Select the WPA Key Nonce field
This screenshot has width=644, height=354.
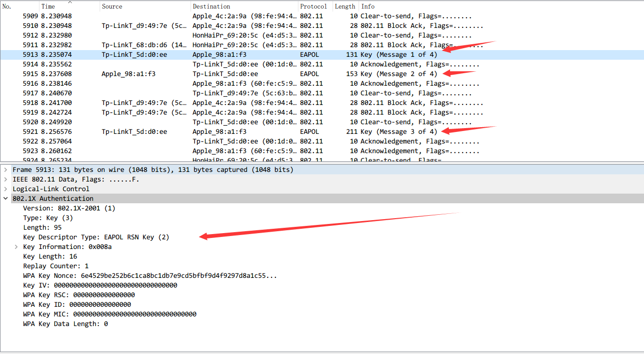(x=150, y=275)
